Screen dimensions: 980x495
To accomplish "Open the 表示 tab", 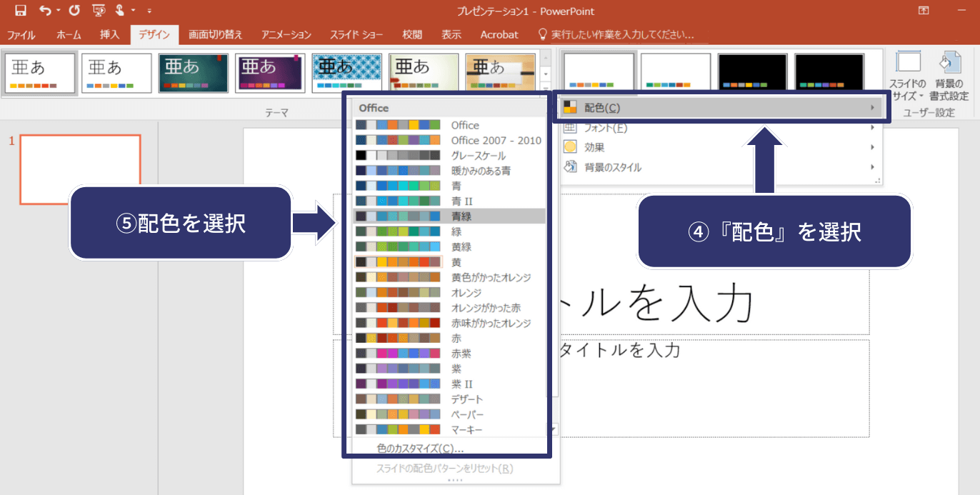I will point(451,34).
